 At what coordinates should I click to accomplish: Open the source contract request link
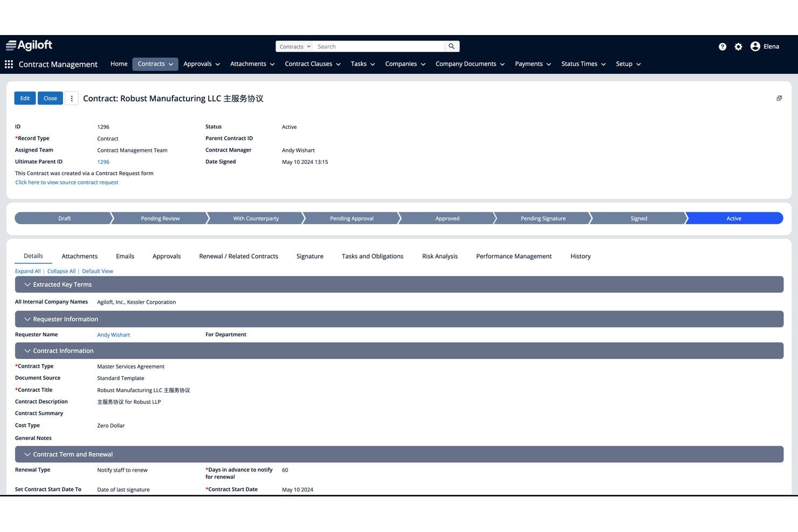point(67,183)
